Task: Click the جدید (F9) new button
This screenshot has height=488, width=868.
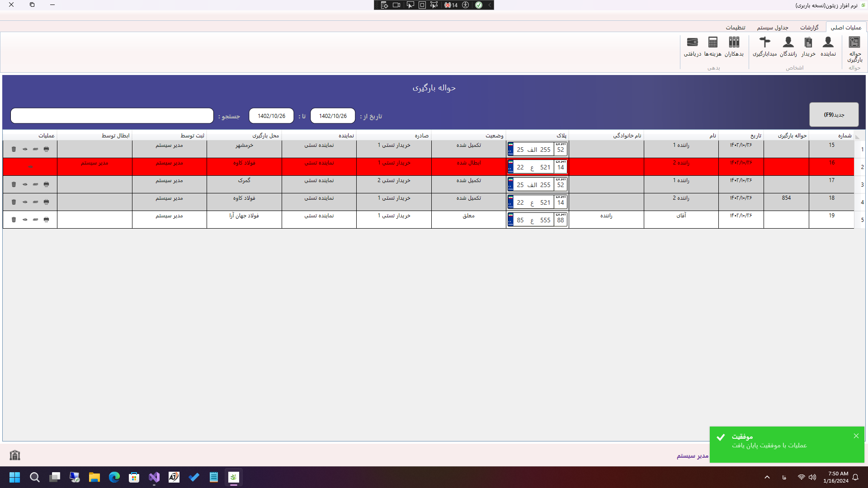Action: click(x=834, y=115)
